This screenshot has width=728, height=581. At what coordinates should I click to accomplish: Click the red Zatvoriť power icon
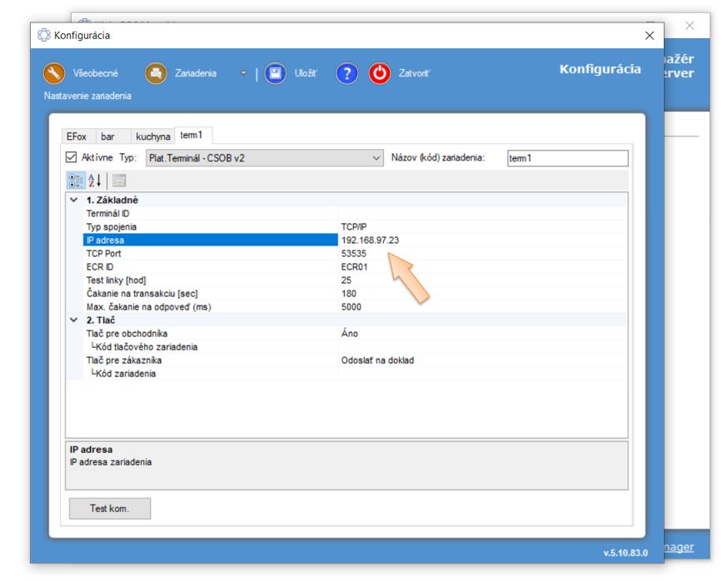tap(380, 74)
